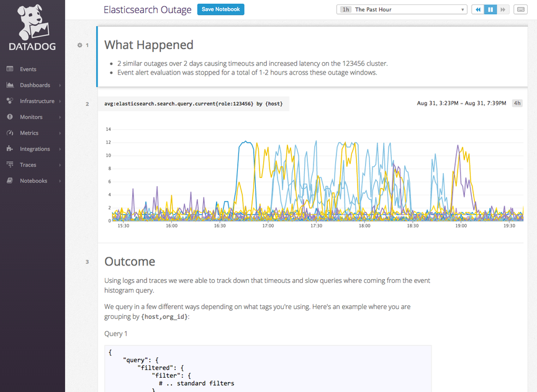Click the Datadog logo
The width and height of the screenshot is (537, 392).
[x=32, y=29]
